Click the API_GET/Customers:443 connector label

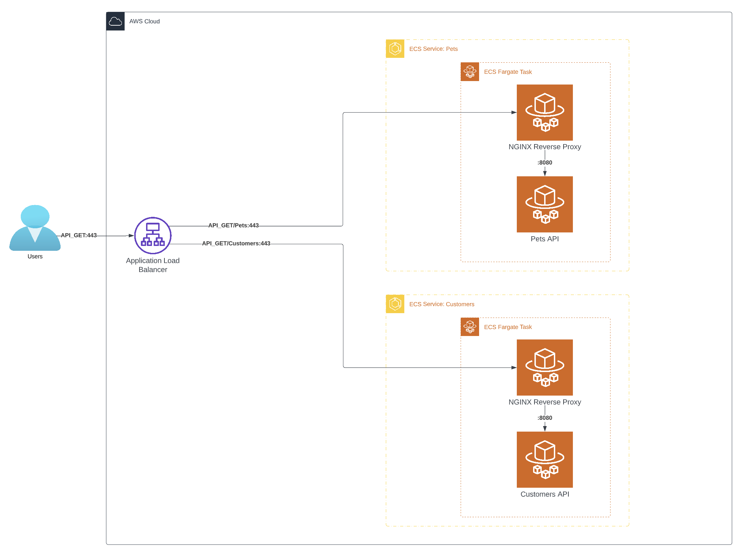click(x=236, y=244)
